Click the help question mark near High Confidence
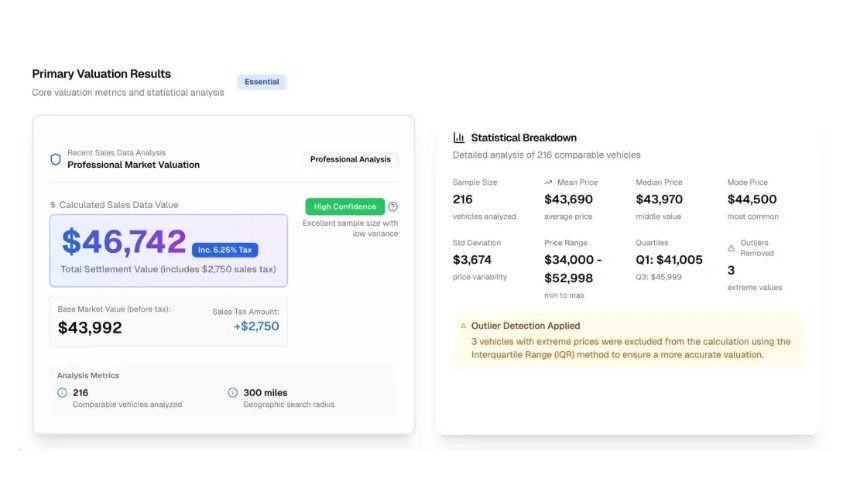 coord(393,207)
